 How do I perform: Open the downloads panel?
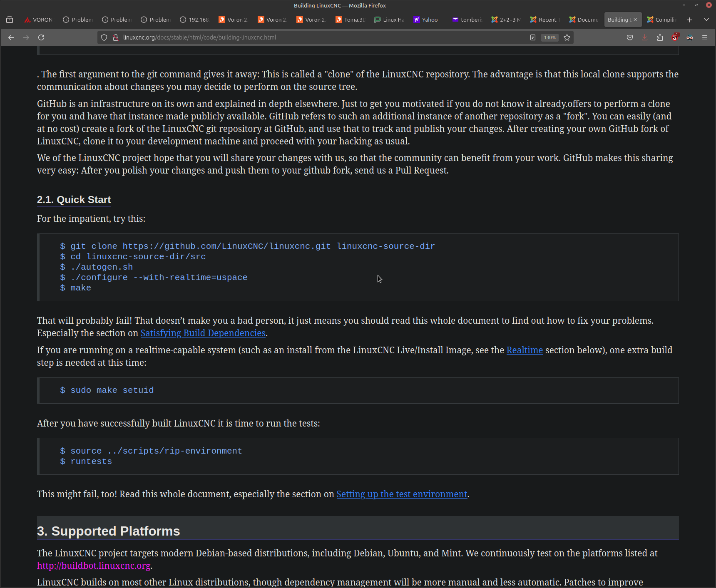tap(645, 37)
